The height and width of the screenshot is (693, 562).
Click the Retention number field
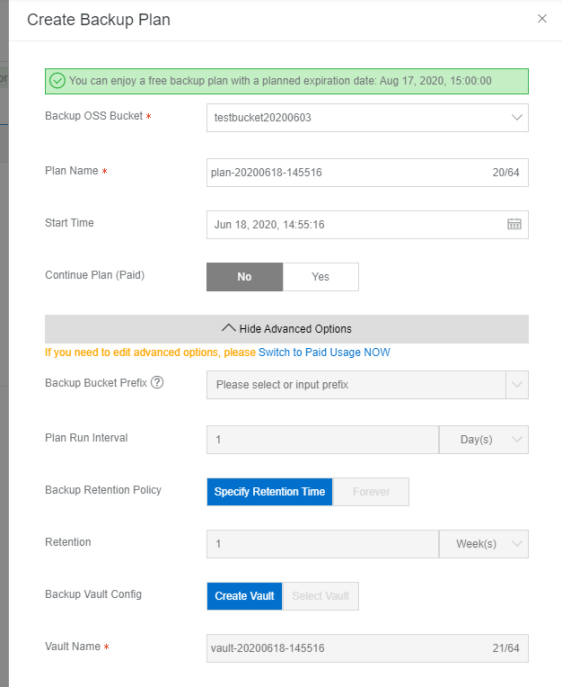[x=323, y=544]
